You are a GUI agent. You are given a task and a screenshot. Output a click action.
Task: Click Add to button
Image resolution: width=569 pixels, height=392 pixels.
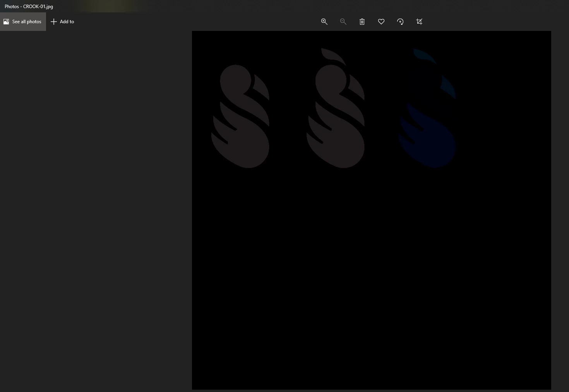(x=62, y=22)
